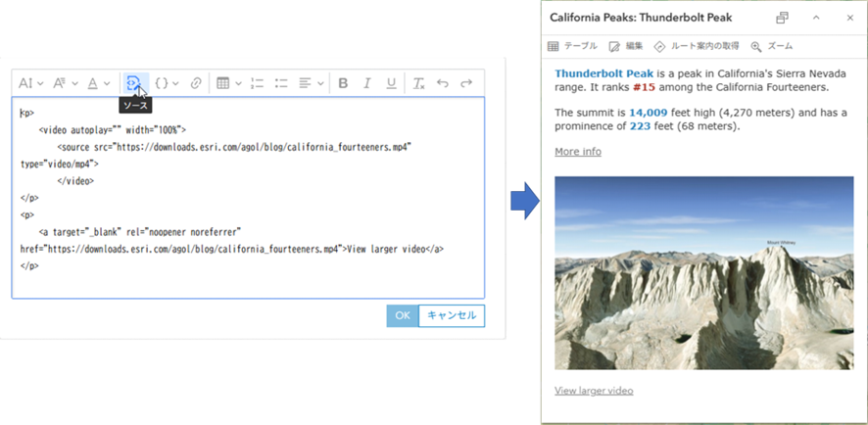The height and width of the screenshot is (425, 868).
Task: Click the bold Thunderbolt Peak text
Action: [603, 73]
